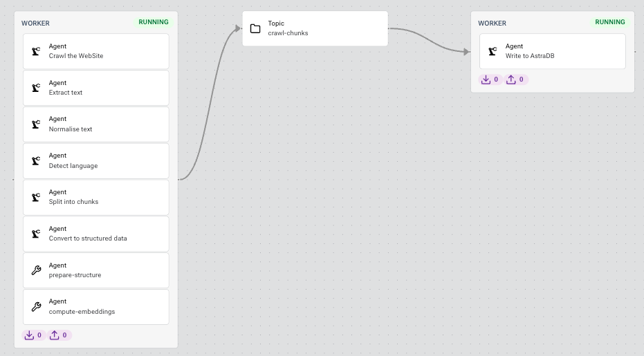Click the 'Convert to structured data' label
The width and height of the screenshot is (644, 356).
(88, 238)
